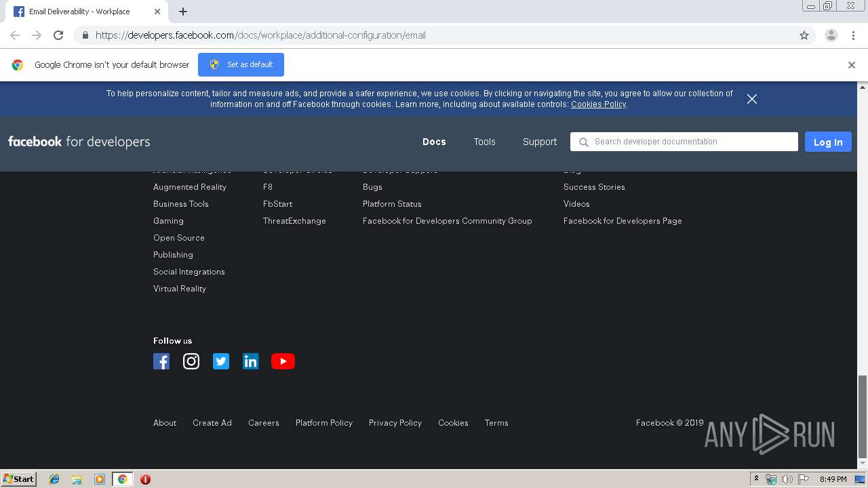
Task: Open the Chrome profile avatar icon
Action: tap(831, 35)
